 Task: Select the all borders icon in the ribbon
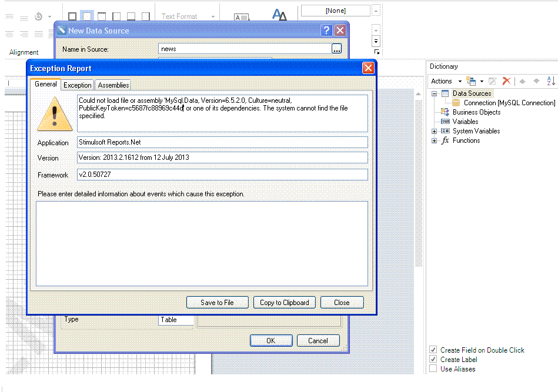click(72, 16)
